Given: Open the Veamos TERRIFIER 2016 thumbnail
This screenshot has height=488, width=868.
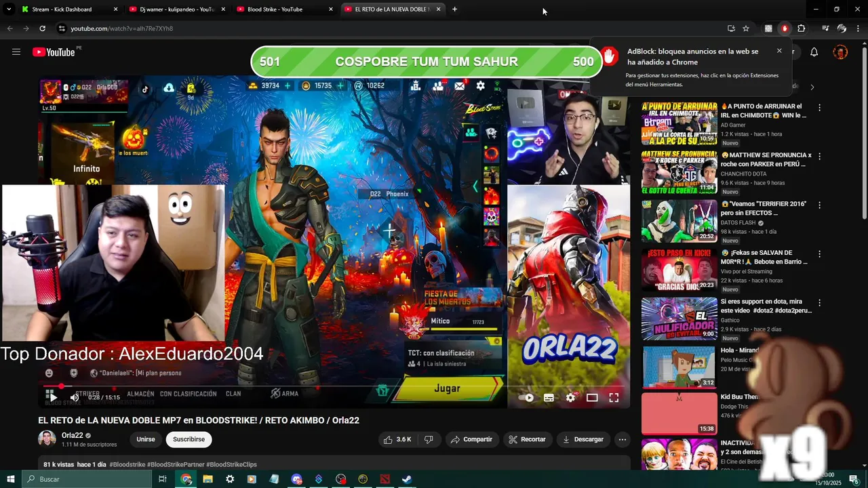Looking at the screenshot, I should (x=679, y=221).
